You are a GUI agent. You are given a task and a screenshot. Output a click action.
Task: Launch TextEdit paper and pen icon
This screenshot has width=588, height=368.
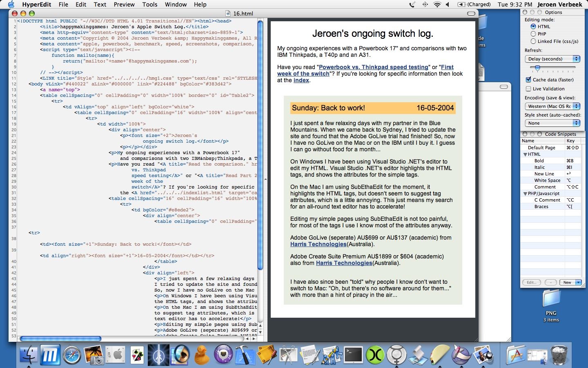(x=310, y=355)
